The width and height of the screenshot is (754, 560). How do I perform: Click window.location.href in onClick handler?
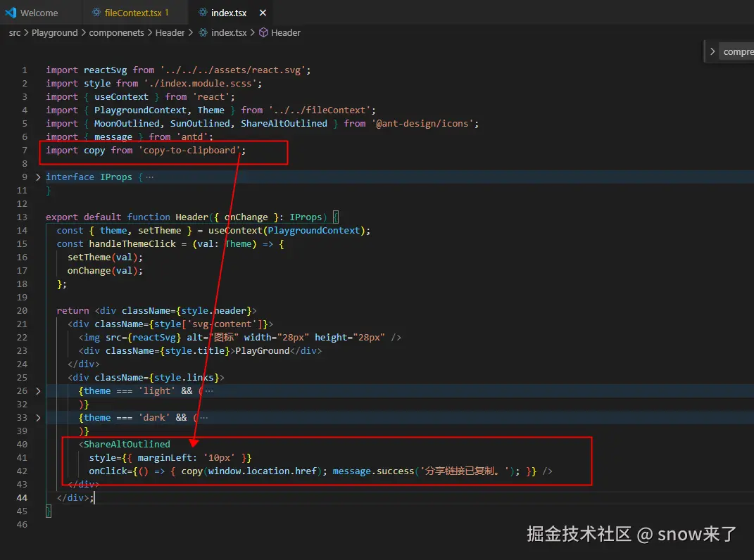click(262, 471)
